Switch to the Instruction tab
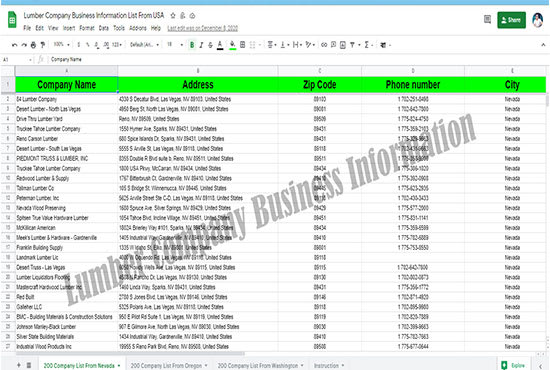The image size is (550, 370). coord(329,365)
